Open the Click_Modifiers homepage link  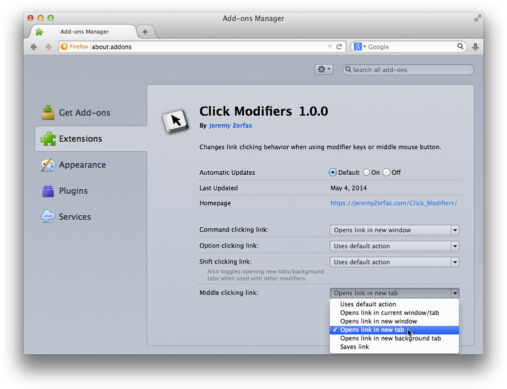click(x=393, y=203)
